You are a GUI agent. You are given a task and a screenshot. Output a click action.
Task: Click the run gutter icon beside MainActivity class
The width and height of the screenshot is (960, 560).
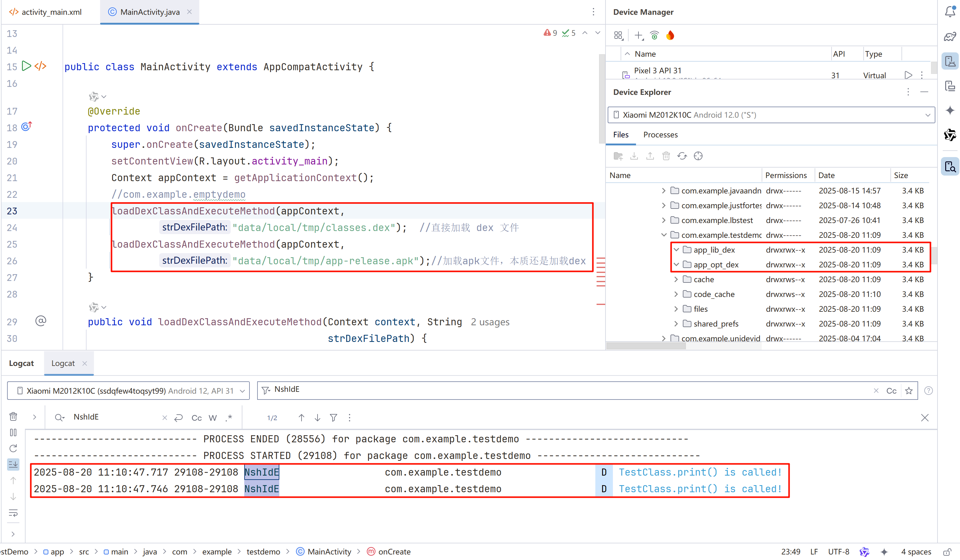26,66
